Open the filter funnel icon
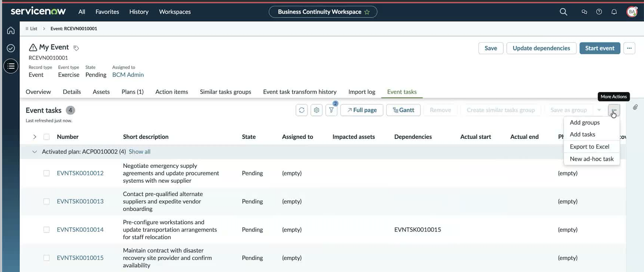The height and width of the screenshot is (272, 644). 331,110
